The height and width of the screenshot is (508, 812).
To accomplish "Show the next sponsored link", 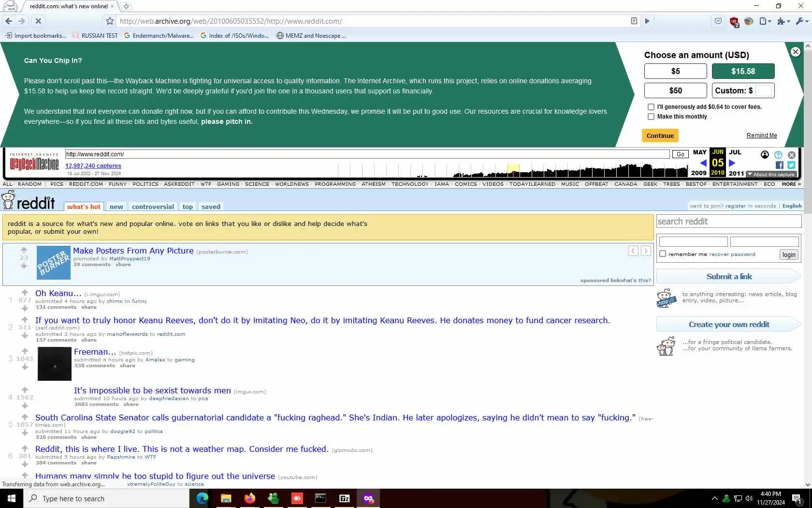I will 646,251.
